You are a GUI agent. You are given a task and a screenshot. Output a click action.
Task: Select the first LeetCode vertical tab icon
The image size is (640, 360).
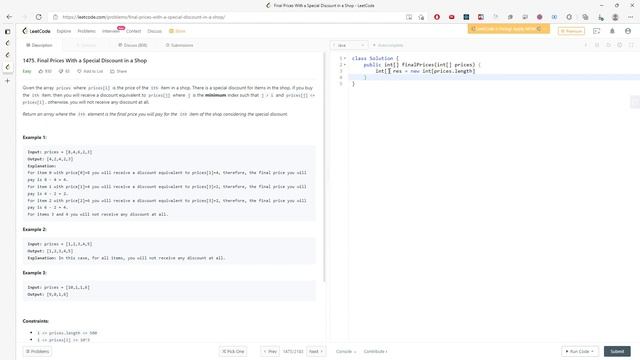[7, 43]
